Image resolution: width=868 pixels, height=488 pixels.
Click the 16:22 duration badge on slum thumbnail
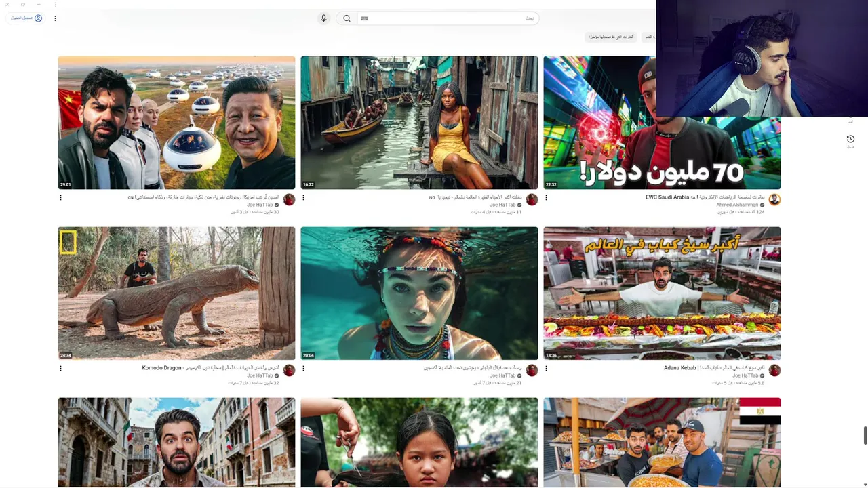point(308,184)
